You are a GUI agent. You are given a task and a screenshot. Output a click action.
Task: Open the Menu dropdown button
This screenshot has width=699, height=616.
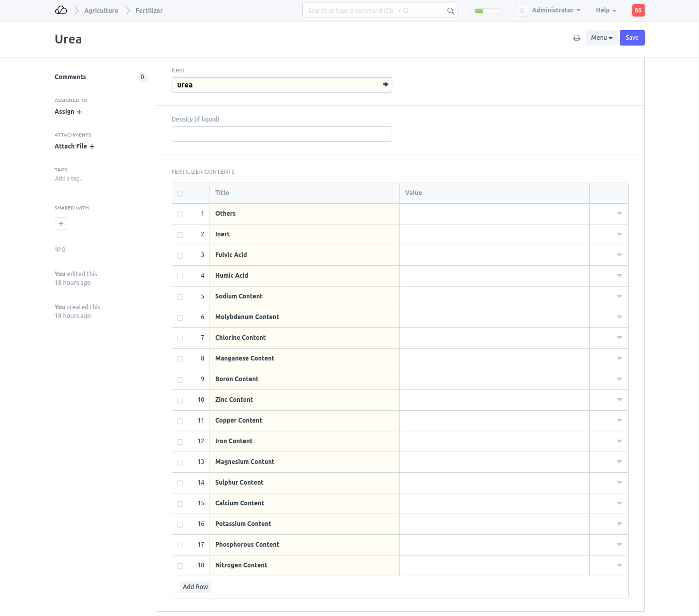point(601,38)
